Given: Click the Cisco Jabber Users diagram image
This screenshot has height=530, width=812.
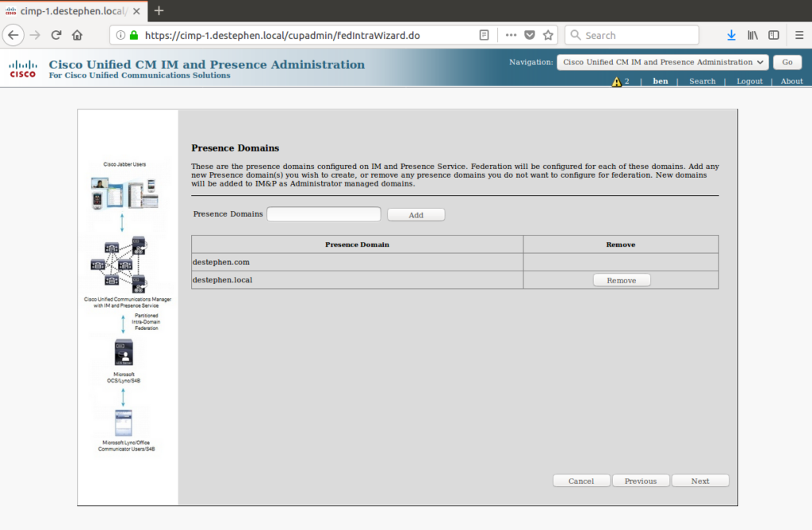Looking at the screenshot, I should click(124, 194).
